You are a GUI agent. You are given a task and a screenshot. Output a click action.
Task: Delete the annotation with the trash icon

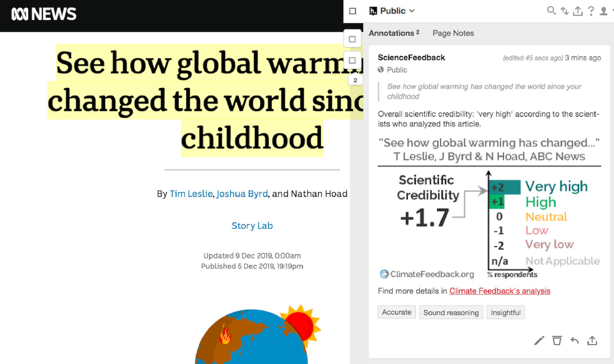click(557, 340)
